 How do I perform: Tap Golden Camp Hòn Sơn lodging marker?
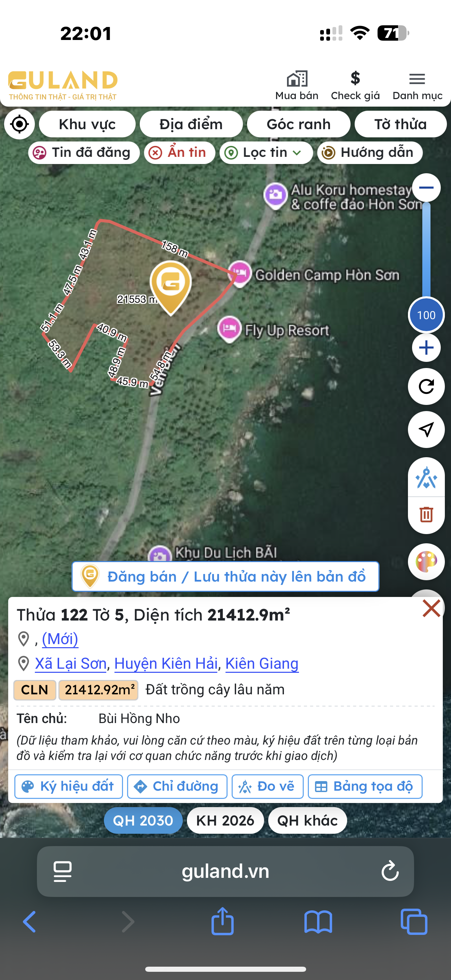tap(239, 274)
